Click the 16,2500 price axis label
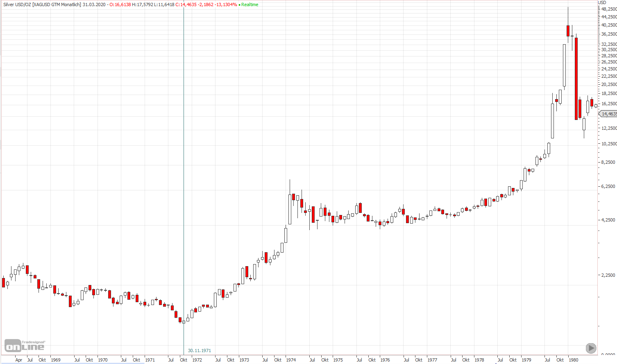Viewport: 617px width, 364px height. (609, 104)
